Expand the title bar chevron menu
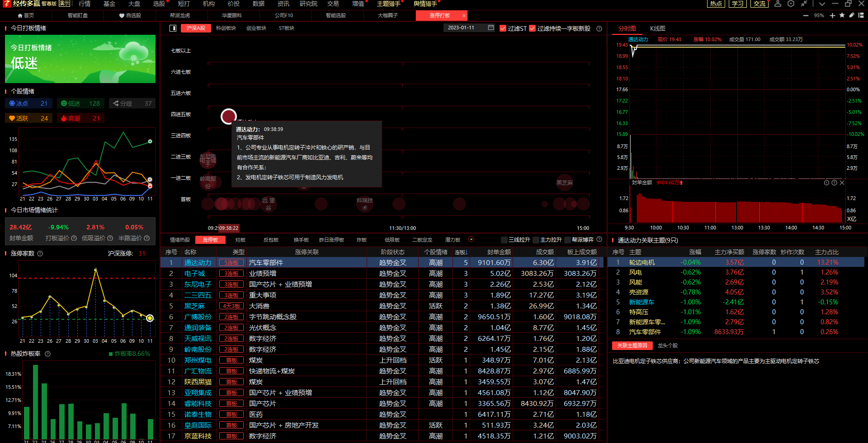 tap(822, 4)
